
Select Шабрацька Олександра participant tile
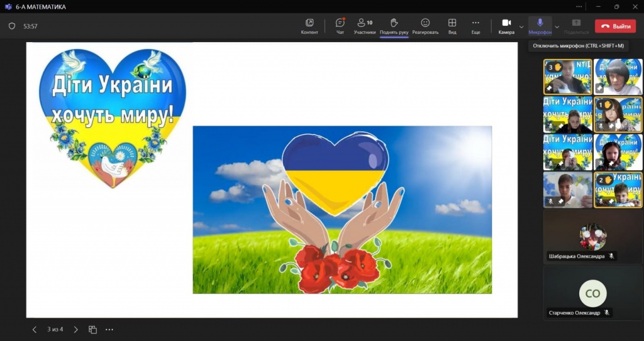point(592,237)
